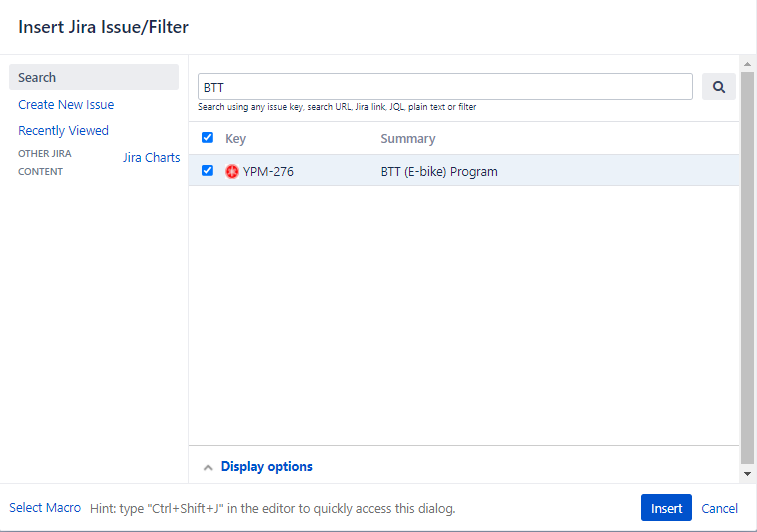Go to Jira Charts
The height and width of the screenshot is (532, 757).
pyautogui.click(x=152, y=157)
